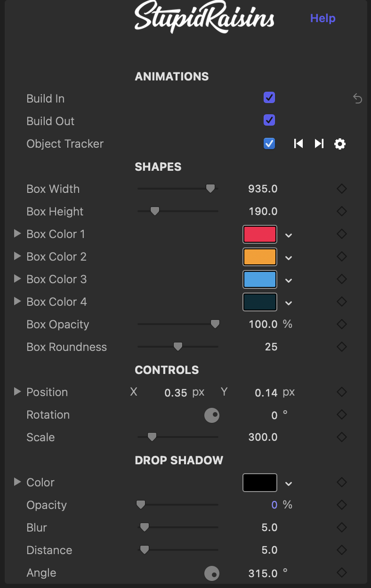The image size is (371, 588).
Task: Open the Help link
Action: [323, 18]
